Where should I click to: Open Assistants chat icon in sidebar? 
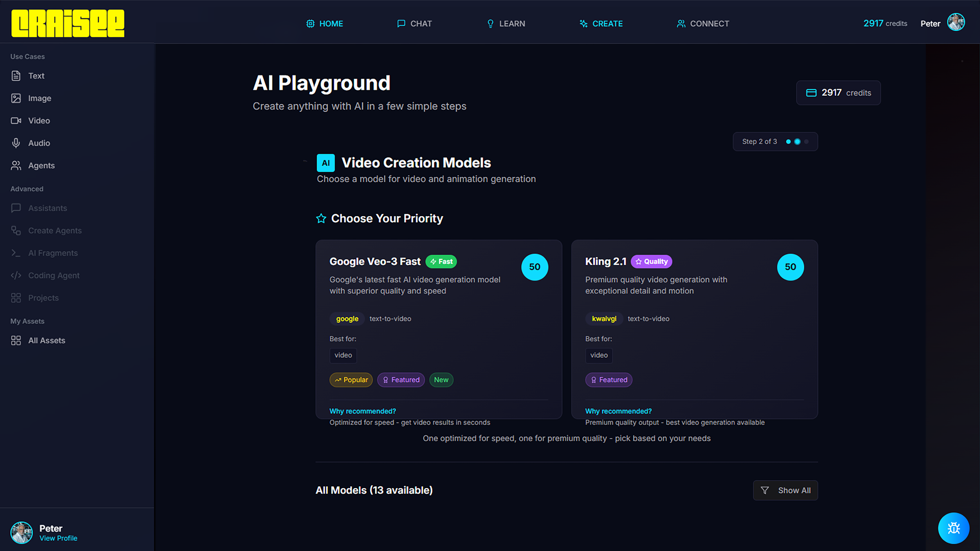pyautogui.click(x=16, y=208)
